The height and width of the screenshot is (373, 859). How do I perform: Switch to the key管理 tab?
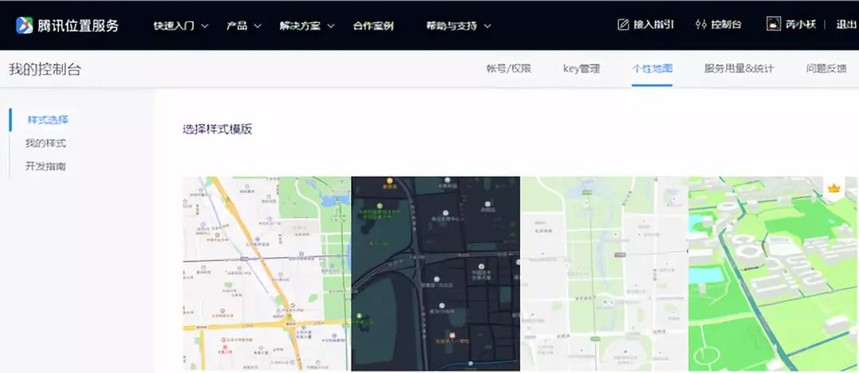tap(581, 69)
